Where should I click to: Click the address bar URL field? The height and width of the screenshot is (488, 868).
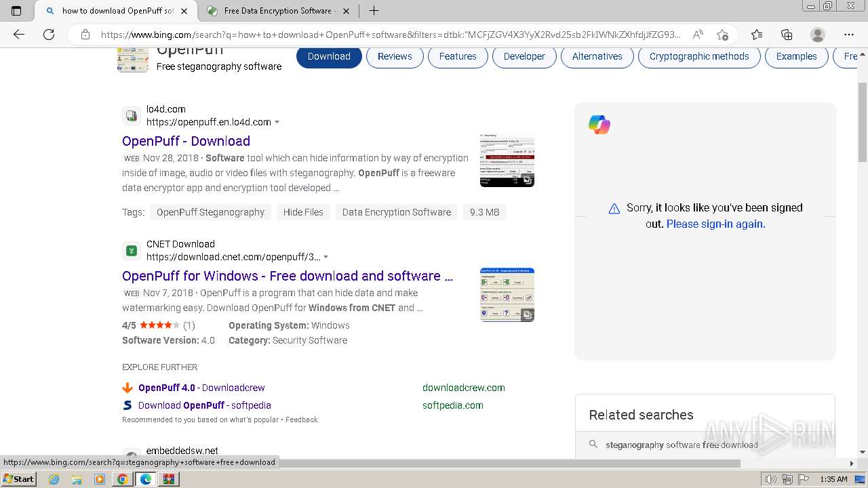tap(390, 35)
